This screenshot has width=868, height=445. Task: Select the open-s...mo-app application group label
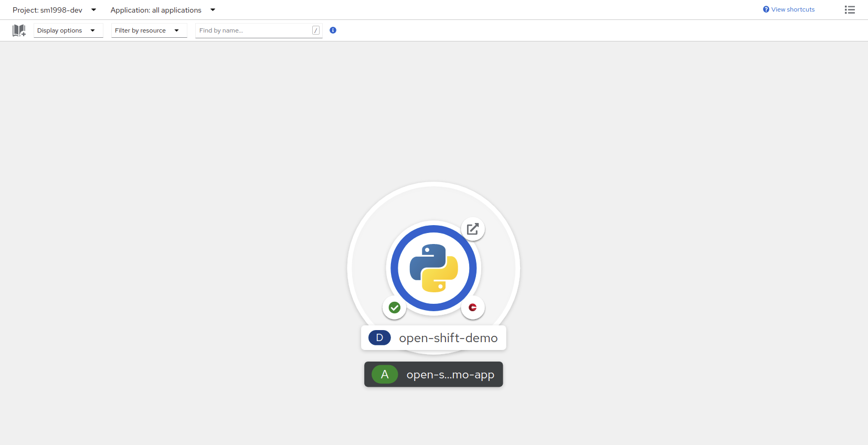tap(433, 375)
